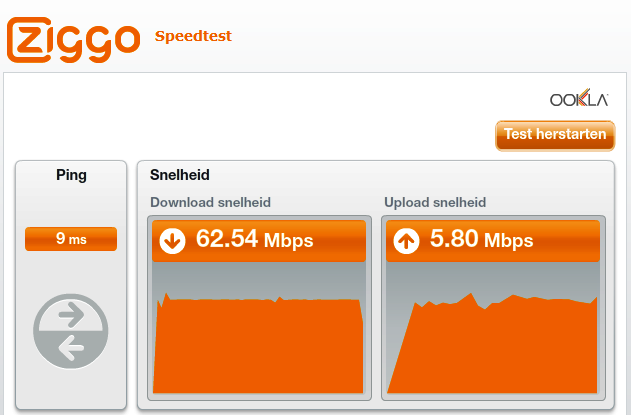Restart test with Test herstarten button
Screen dimensions: 631x415
(x=555, y=136)
